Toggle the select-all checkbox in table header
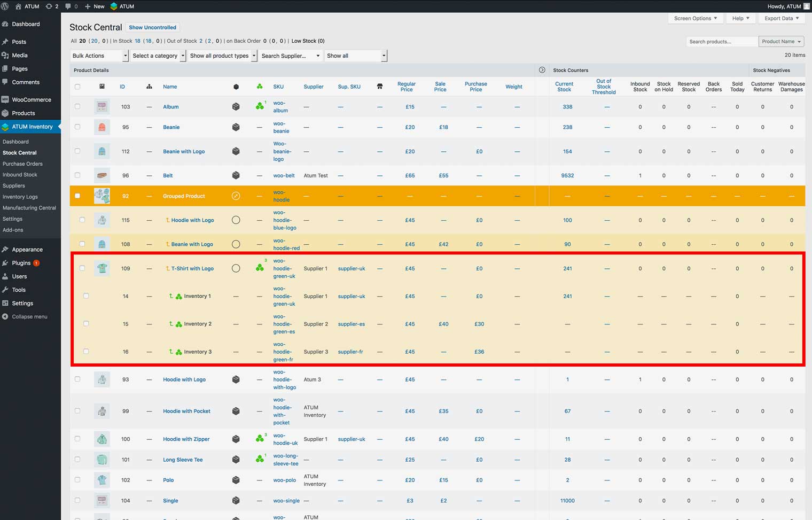 click(77, 87)
